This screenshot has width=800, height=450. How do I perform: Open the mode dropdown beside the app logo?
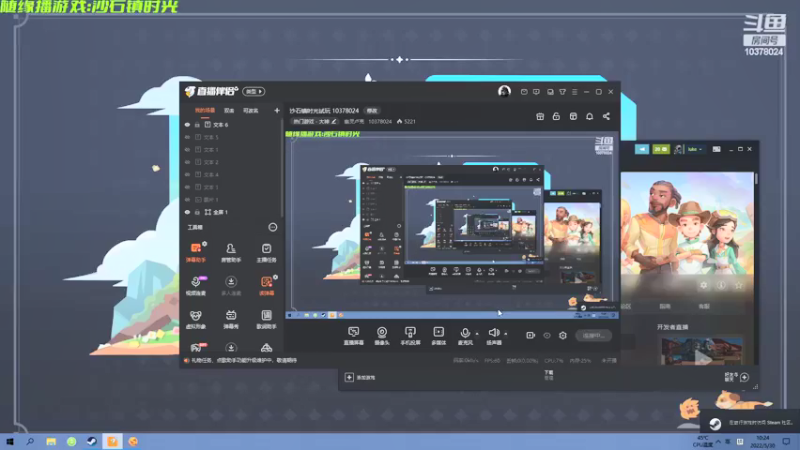point(254,91)
